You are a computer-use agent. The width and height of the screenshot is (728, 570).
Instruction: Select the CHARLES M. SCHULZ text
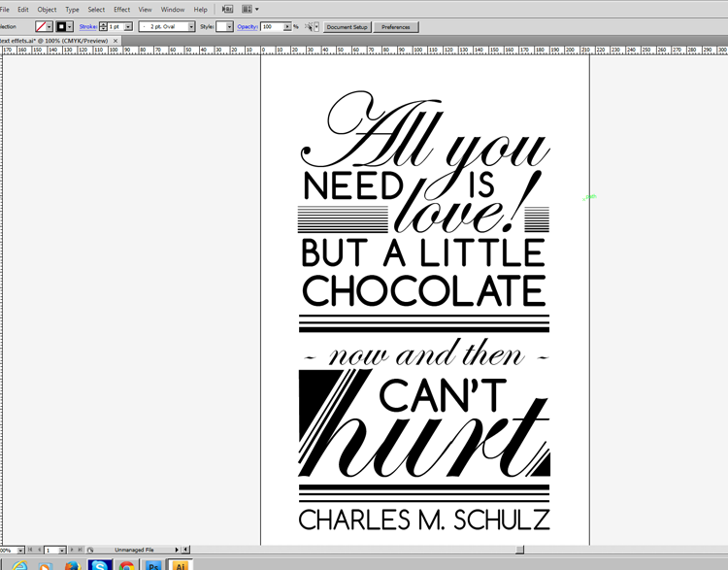[424, 520]
